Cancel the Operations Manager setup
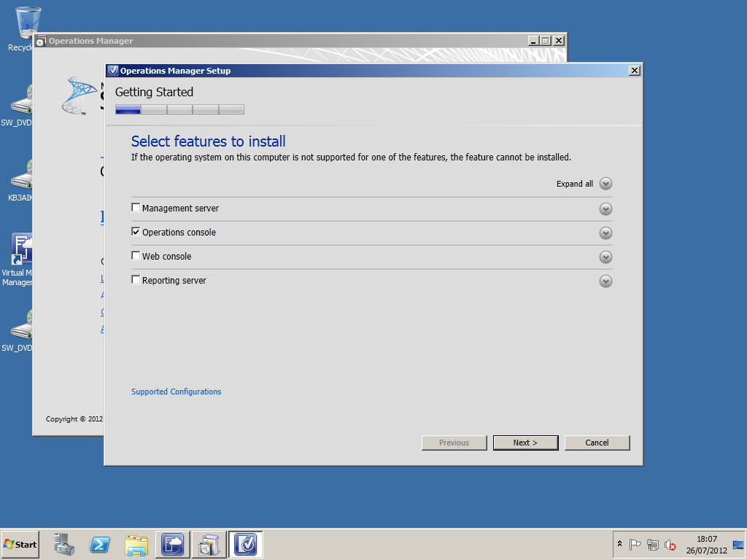 click(x=597, y=443)
